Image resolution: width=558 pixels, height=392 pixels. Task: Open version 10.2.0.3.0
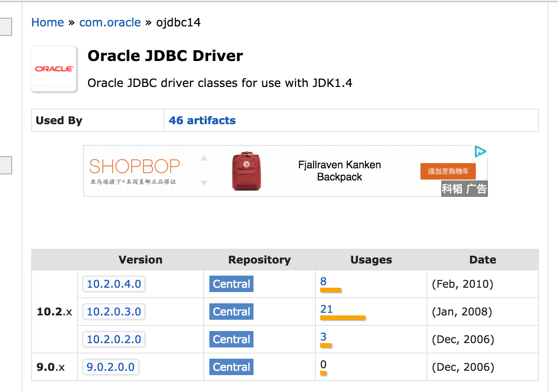click(114, 312)
